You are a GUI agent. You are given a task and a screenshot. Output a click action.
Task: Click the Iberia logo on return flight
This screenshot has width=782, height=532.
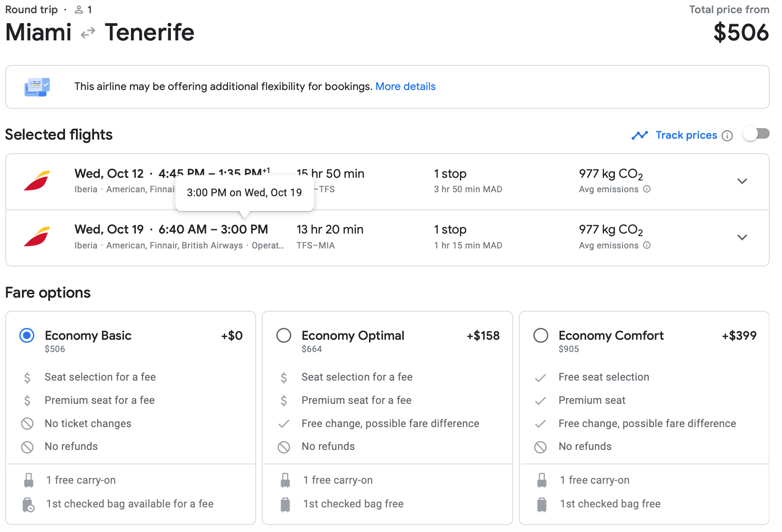click(37, 237)
